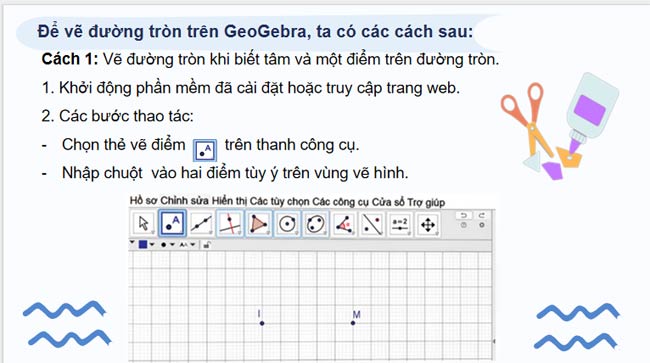The width and height of the screenshot is (650, 363).
Task: Click the text 'Nhập chuột vào hai điểm tùy ý'
Action: [170, 173]
